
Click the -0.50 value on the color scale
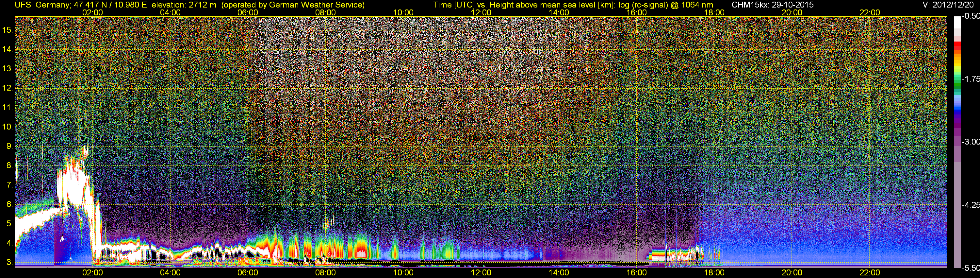971,16
